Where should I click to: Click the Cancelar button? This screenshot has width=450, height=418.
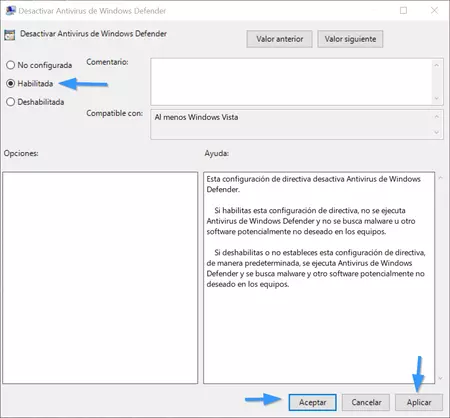(366, 402)
